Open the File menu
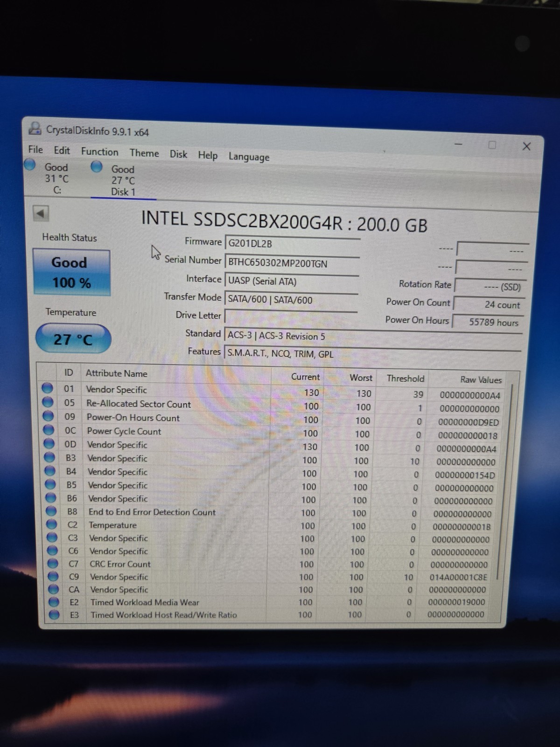Screen dimensions: 560x747 pyautogui.click(x=35, y=149)
